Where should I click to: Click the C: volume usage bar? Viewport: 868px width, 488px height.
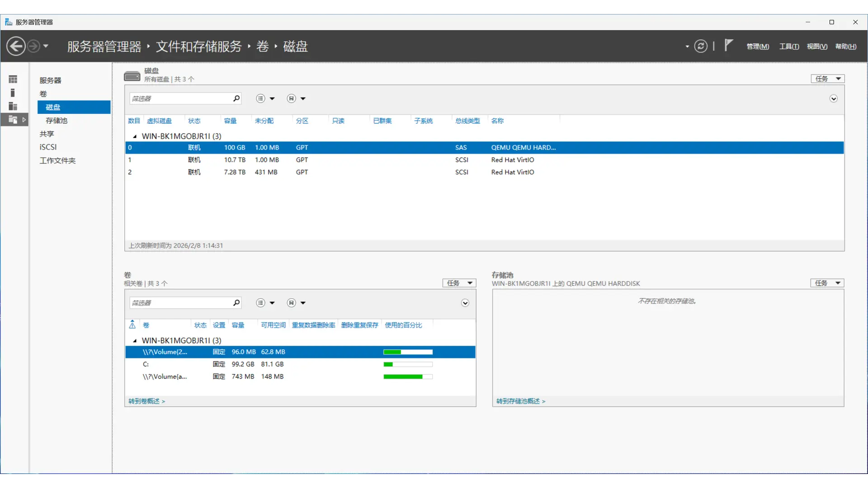click(x=408, y=364)
